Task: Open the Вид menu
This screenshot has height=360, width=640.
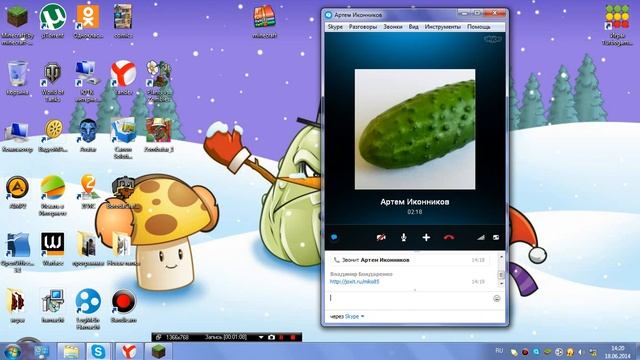Action: coord(413,27)
